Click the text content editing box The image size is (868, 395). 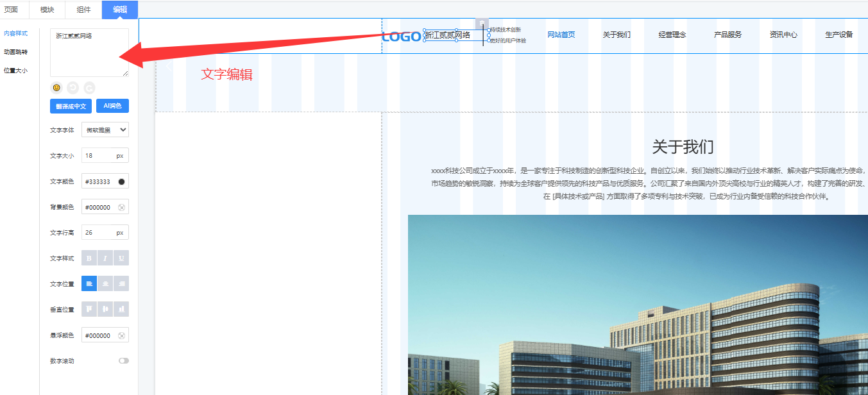(x=89, y=53)
